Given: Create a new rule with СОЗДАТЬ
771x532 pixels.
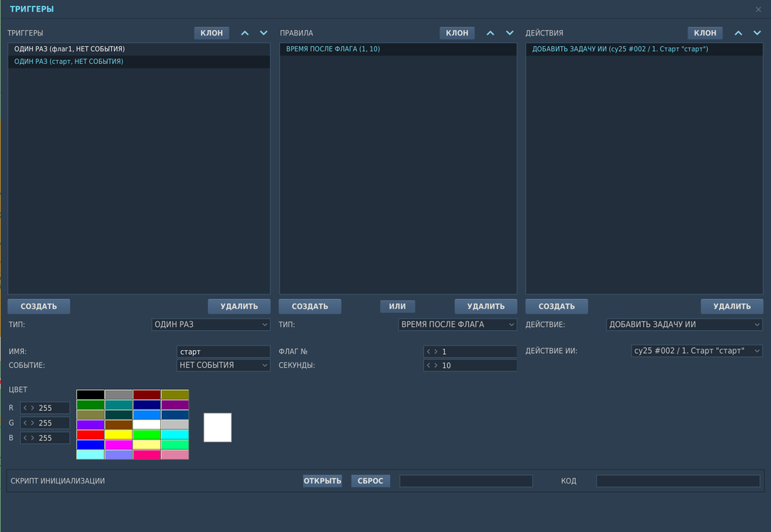Looking at the screenshot, I should (310, 306).
